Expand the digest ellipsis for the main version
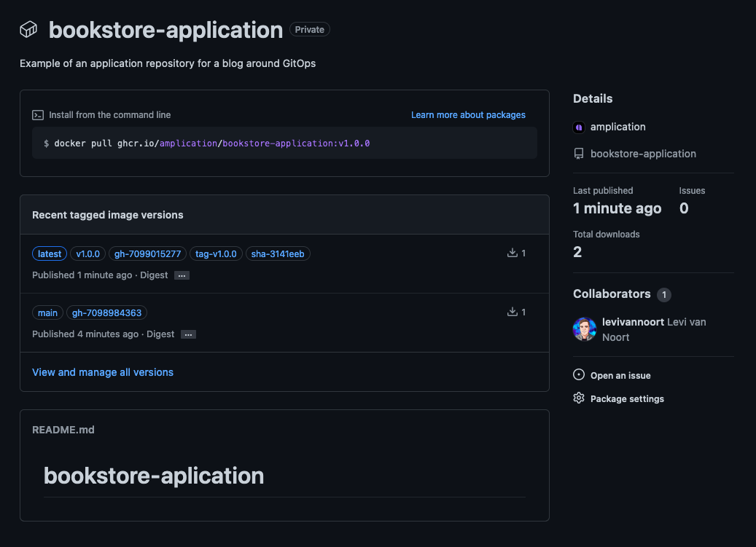 [188, 334]
